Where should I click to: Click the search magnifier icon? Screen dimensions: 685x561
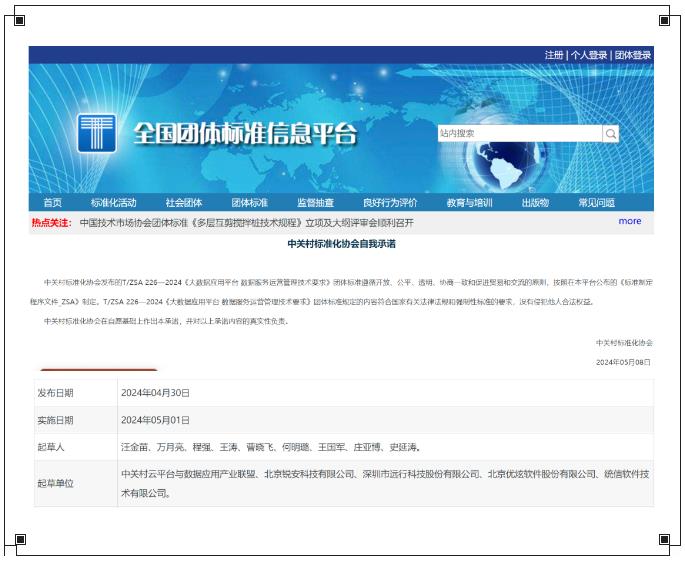[610, 134]
